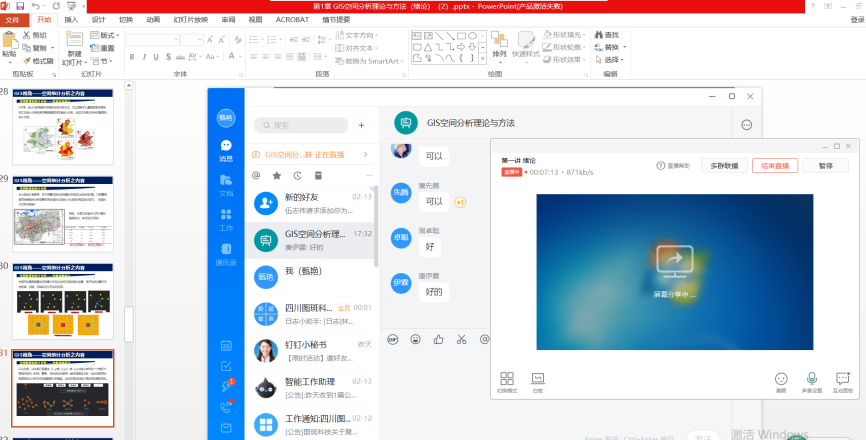Image resolution: width=866 pixels, height=440 pixels.
Task: Click the 暂停 pause button
Action: (x=825, y=165)
